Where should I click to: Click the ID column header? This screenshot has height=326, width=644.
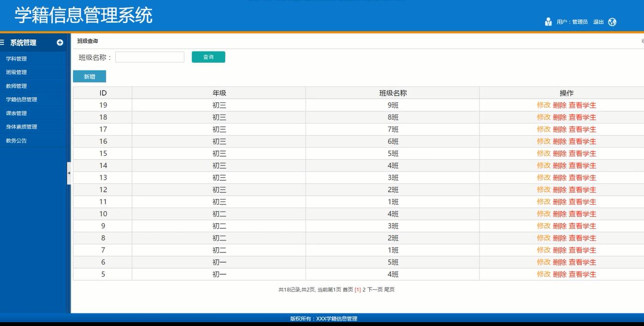tap(103, 93)
